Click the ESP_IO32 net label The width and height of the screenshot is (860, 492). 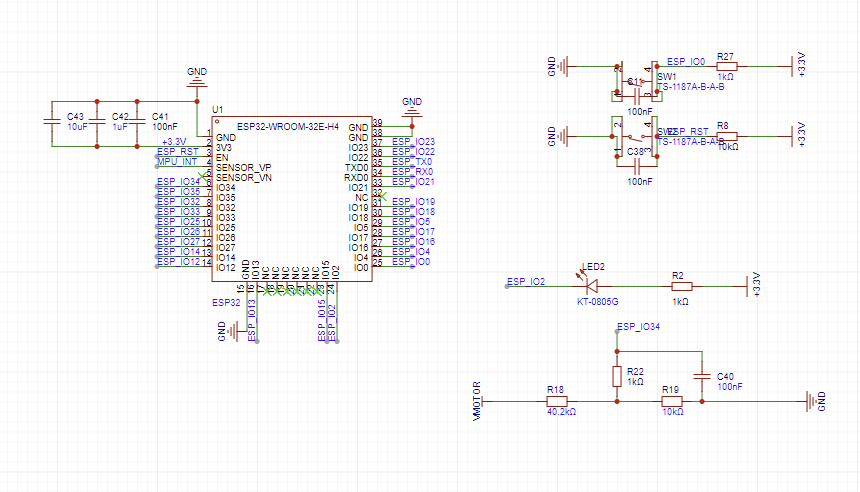[179, 201]
